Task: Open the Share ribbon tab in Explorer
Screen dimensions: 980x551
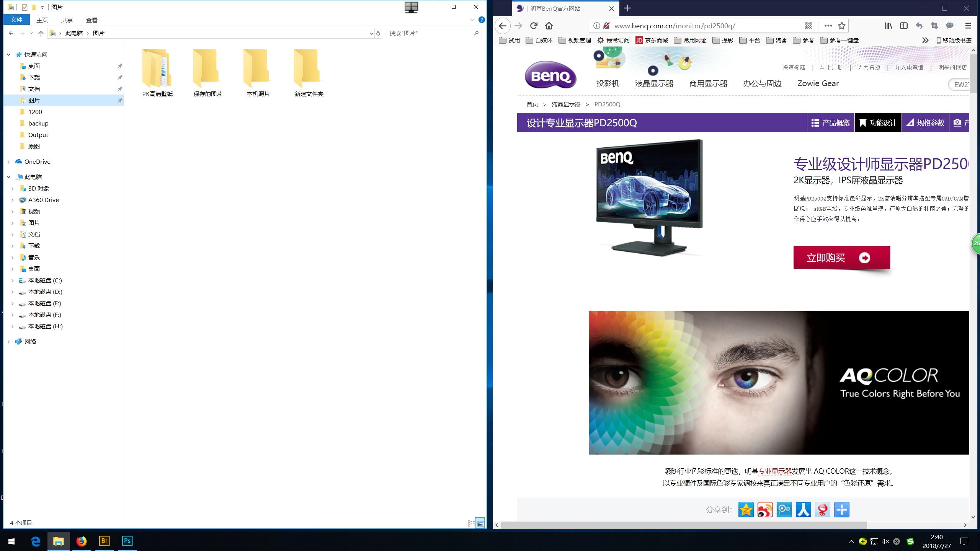Action: pos(67,20)
